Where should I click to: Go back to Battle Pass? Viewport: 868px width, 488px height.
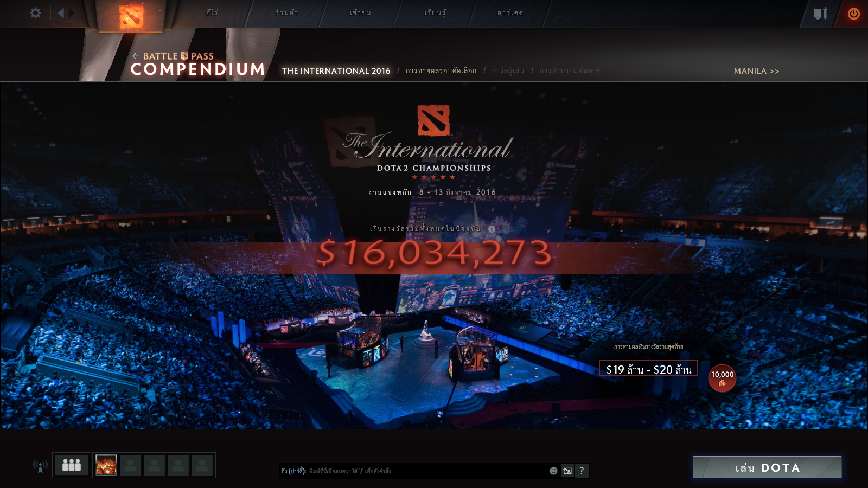tap(173, 56)
